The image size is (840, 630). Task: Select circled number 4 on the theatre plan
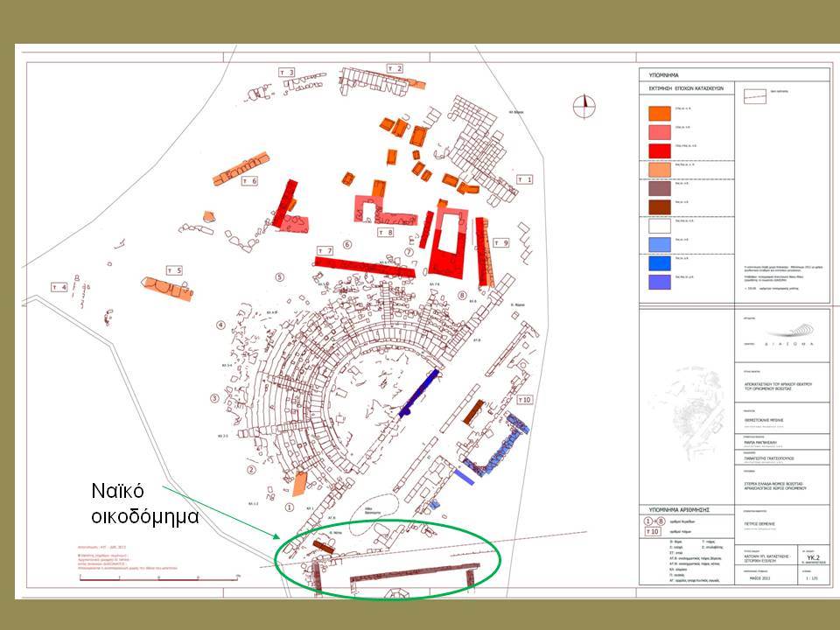tap(220, 325)
